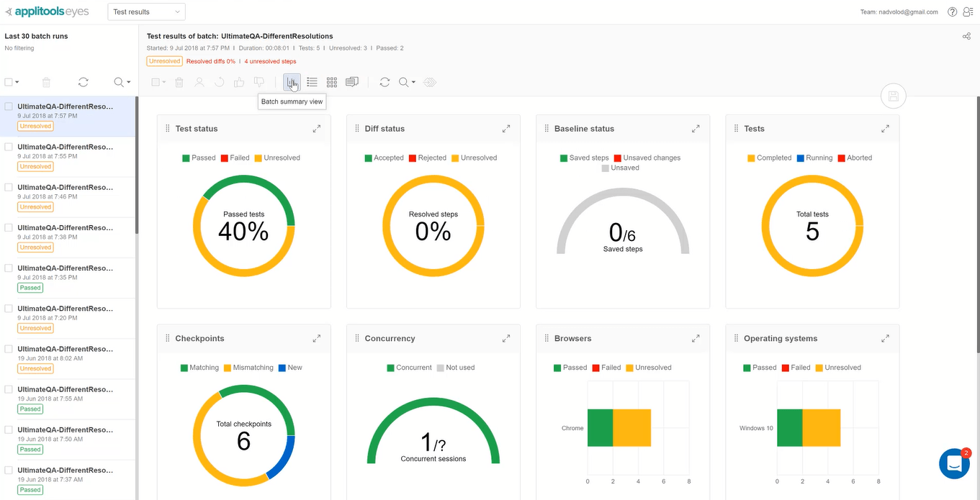Image resolution: width=980 pixels, height=500 pixels.
Task: Expand the toolbar magnifier search dropdown
Action: pyautogui.click(x=407, y=82)
